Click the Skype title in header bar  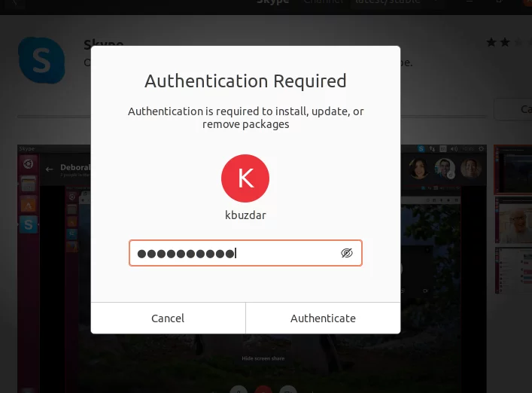[273, 2]
